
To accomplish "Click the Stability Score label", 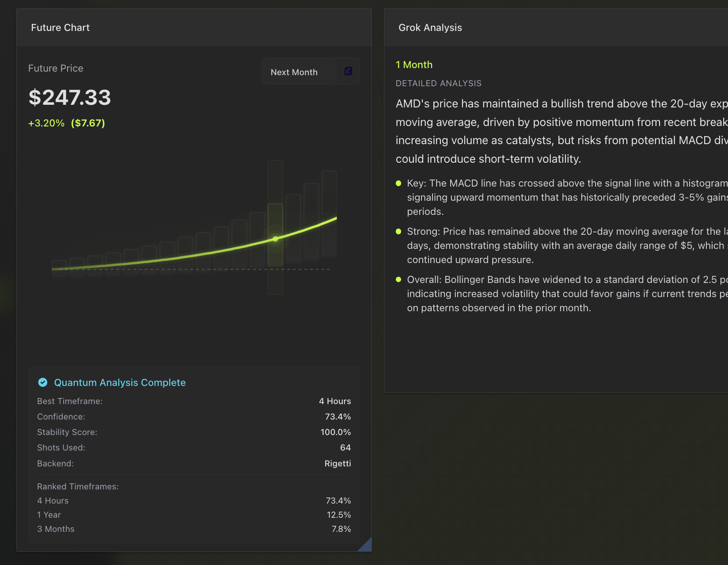I will point(67,432).
